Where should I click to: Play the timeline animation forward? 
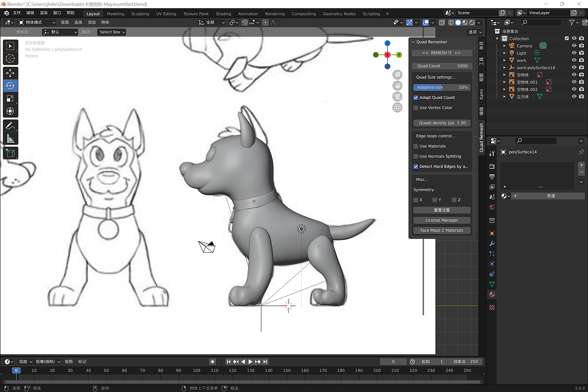[250, 362]
